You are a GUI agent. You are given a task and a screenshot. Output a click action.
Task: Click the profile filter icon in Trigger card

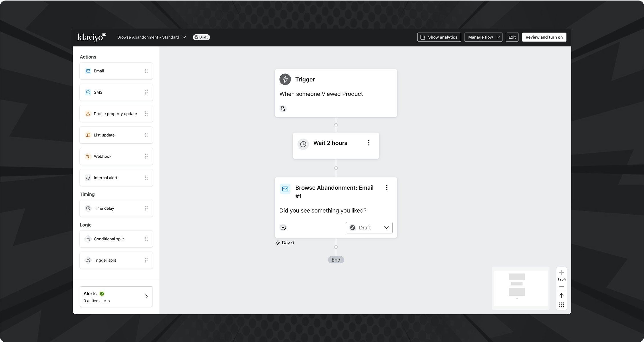pyautogui.click(x=283, y=109)
